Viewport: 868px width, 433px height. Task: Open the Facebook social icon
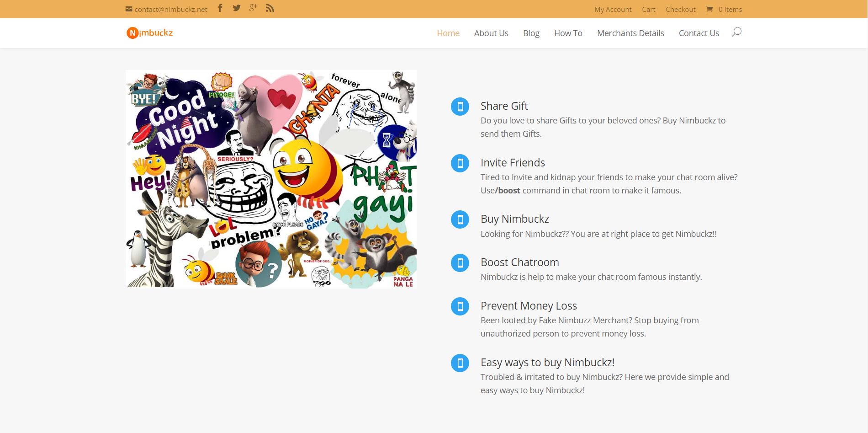tap(220, 8)
